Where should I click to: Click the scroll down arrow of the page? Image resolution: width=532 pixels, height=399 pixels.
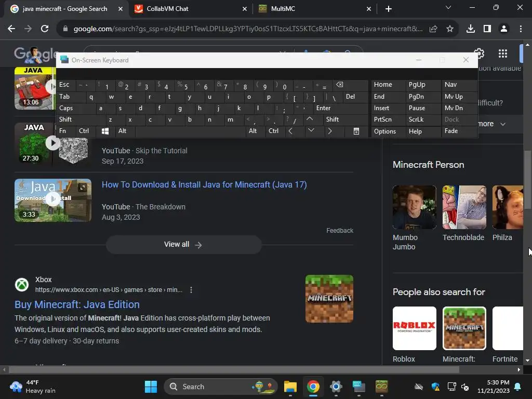tap(527, 361)
